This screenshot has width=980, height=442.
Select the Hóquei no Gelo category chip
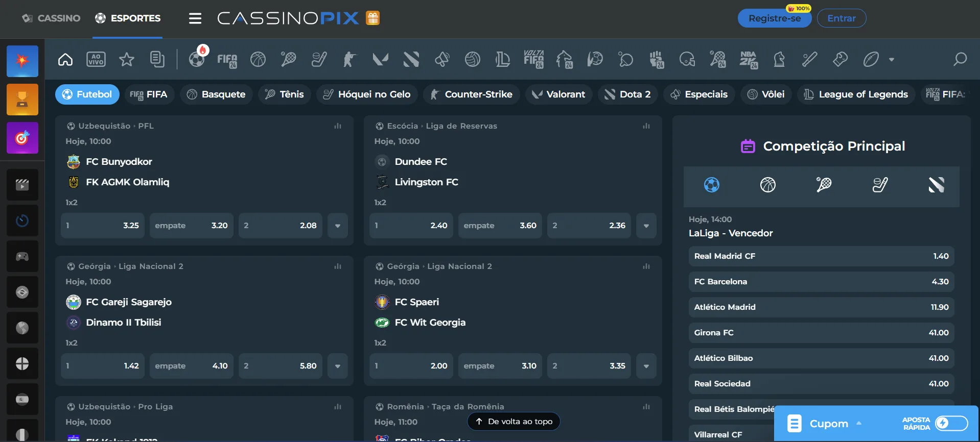coord(367,94)
